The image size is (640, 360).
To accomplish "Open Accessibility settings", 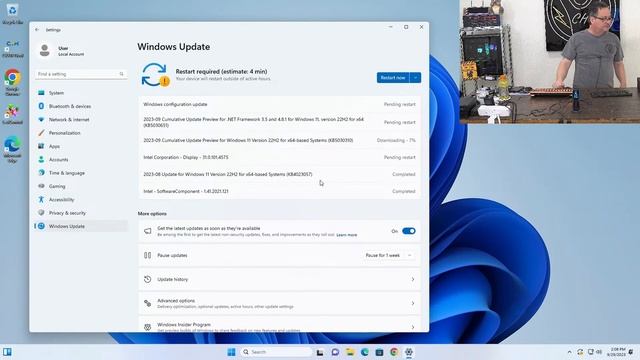I will [x=81, y=200].
